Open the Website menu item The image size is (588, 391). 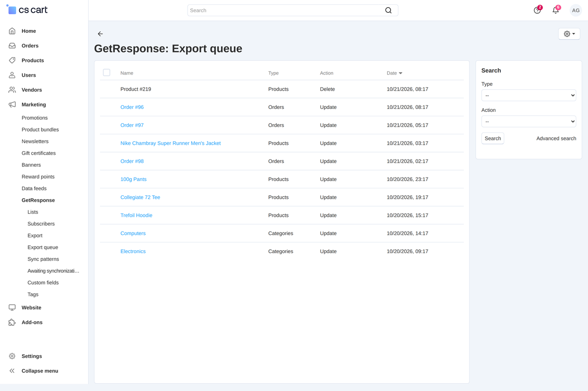click(x=31, y=308)
